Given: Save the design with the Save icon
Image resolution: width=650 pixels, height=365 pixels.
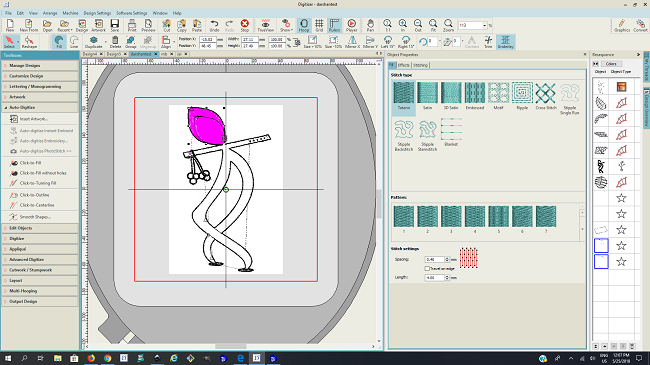Looking at the screenshot, I should [115, 25].
